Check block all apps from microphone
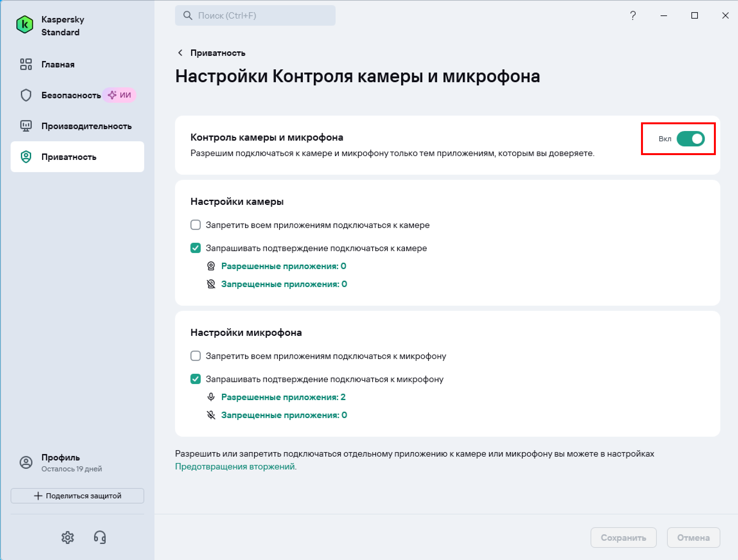The height and width of the screenshot is (560, 738). (196, 356)
